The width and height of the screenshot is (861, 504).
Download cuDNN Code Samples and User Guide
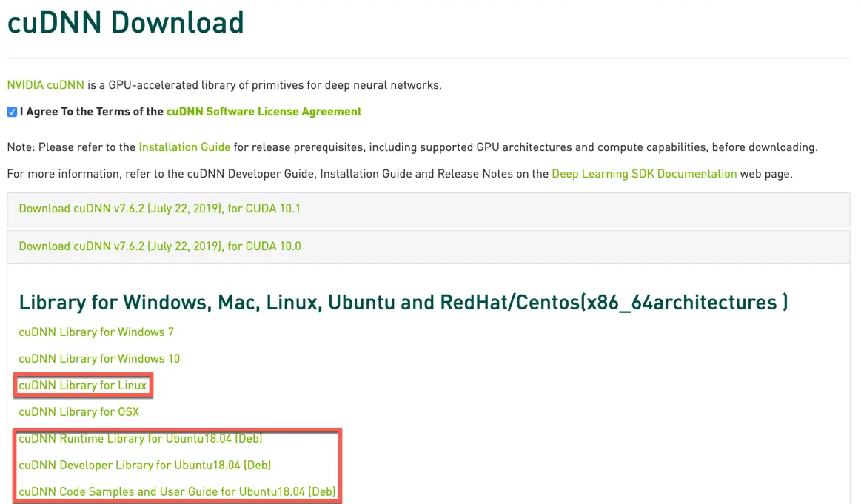(177, 491)
